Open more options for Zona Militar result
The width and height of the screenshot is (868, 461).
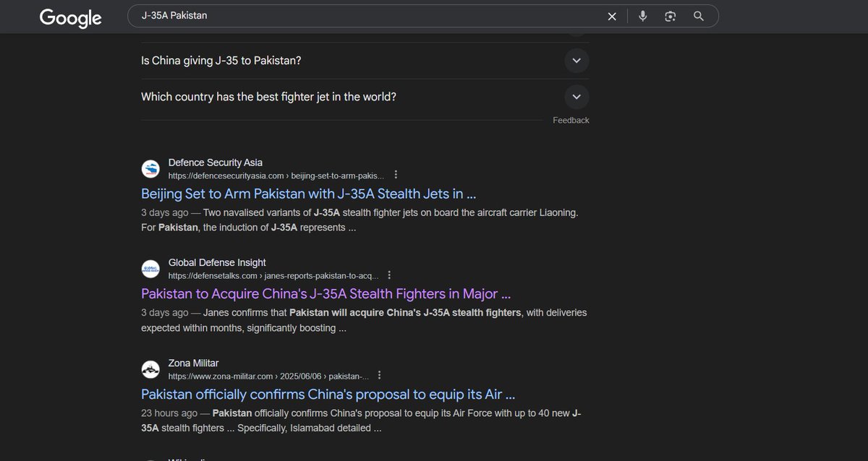[379, 376]
